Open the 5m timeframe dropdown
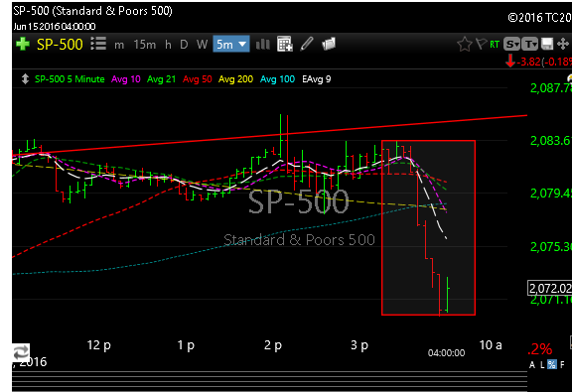 pos(231,44)
